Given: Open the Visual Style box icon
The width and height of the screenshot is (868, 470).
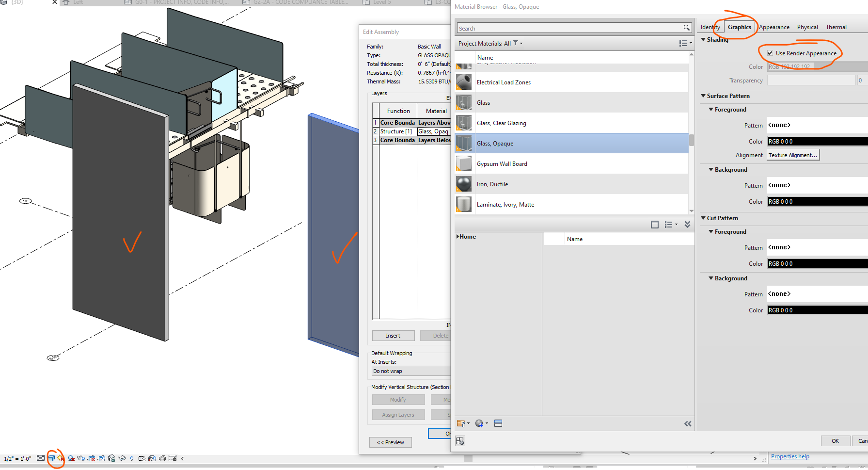Looking at the screenshot, I should 52,458.
